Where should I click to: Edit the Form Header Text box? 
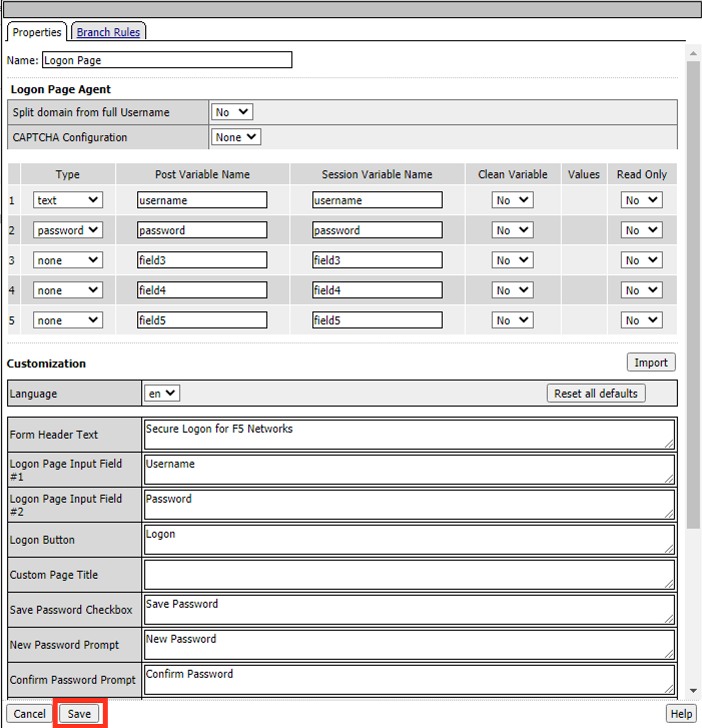point(409,435)
